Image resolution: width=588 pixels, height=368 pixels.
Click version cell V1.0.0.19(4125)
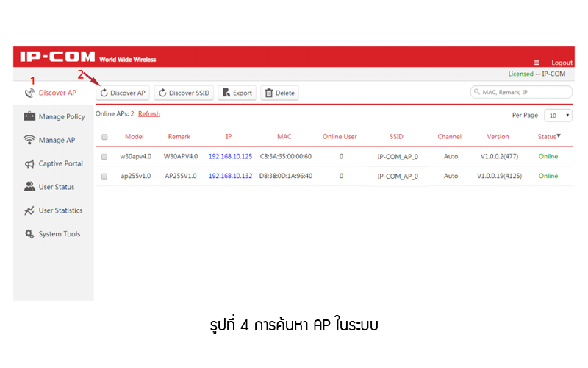(500, 176)
